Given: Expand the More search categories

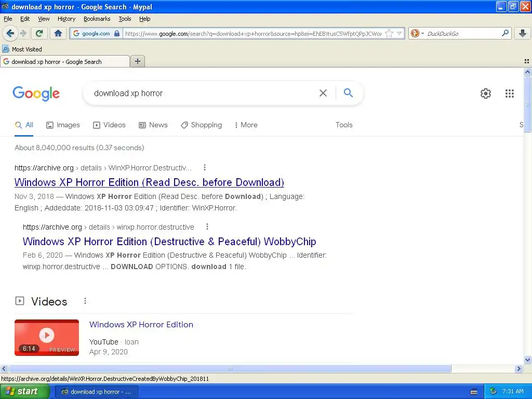Looking at the screenshot, I should pos(246,125).
